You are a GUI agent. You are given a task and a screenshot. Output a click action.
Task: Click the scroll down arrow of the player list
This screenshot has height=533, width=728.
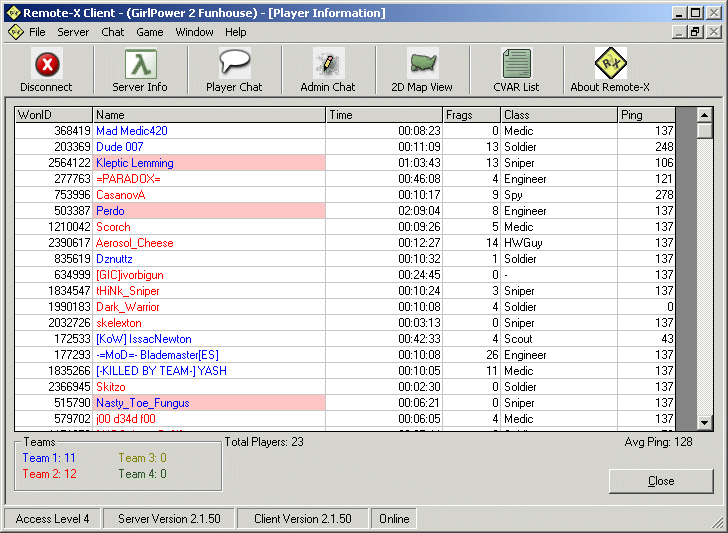(x=704, y=423)
